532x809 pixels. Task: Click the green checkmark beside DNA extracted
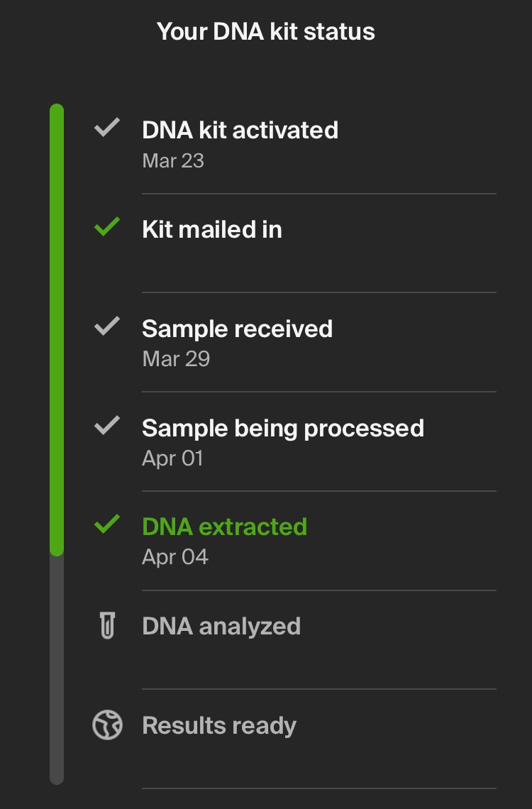pos(107,525)
